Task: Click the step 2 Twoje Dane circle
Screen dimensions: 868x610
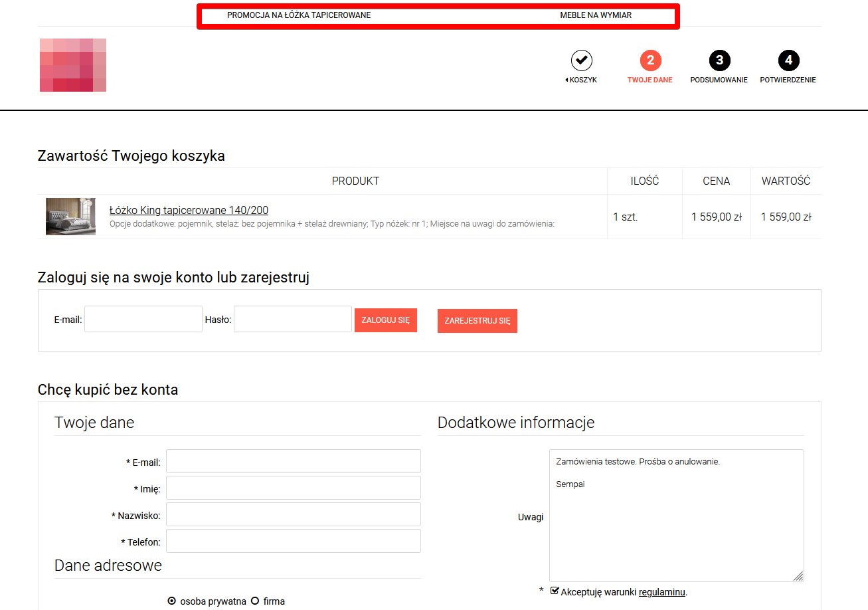Action: pyautogui.click(x=650, y=60)
